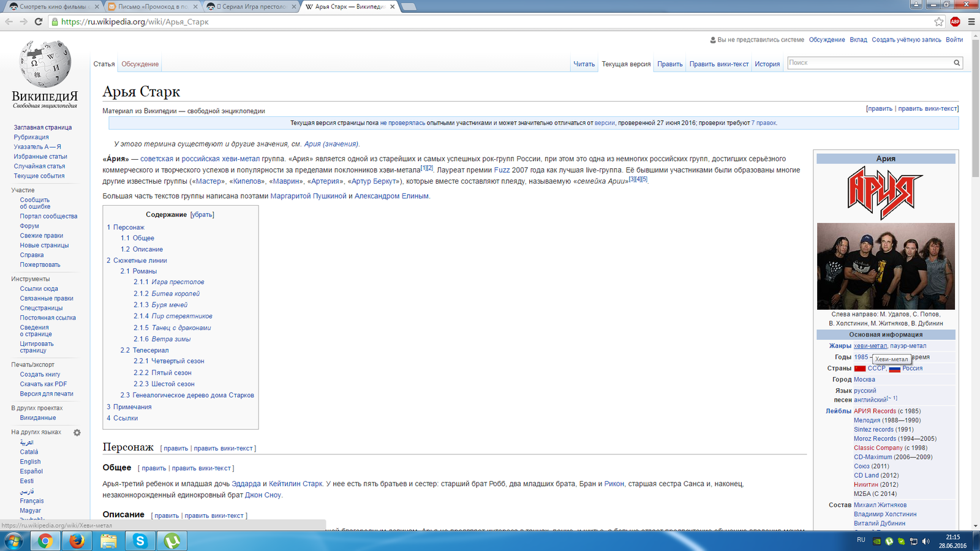This screenshot has height=551, width=980.
Task: Click the Михаил Житняков member link
Action: [880, 505]
